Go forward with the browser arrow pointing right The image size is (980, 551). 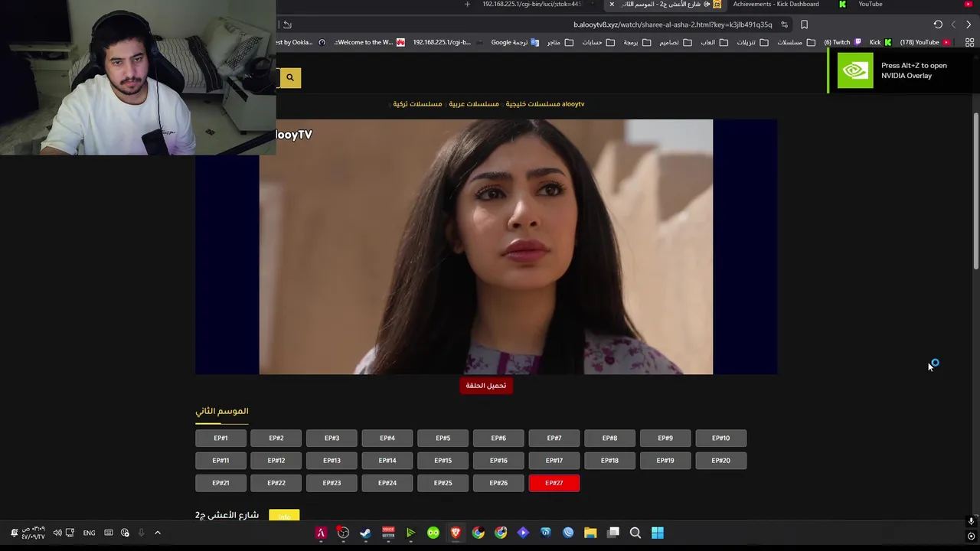[969, 24]
